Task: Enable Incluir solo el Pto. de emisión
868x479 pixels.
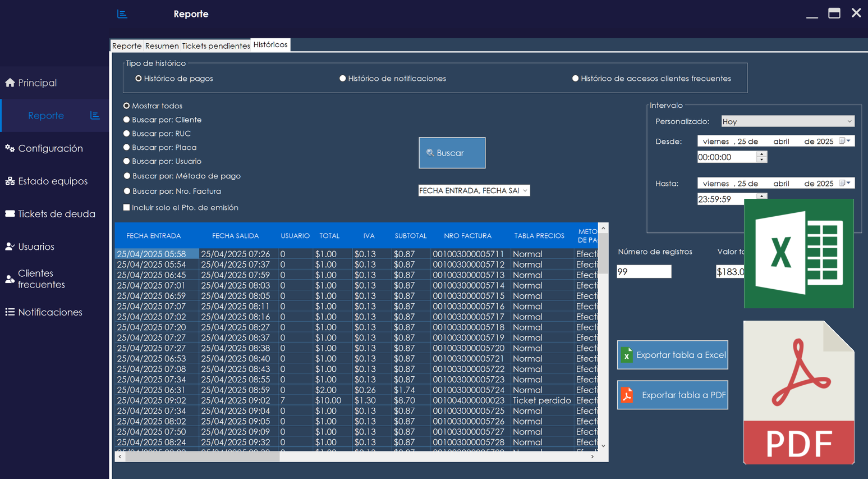Action: 126,207
